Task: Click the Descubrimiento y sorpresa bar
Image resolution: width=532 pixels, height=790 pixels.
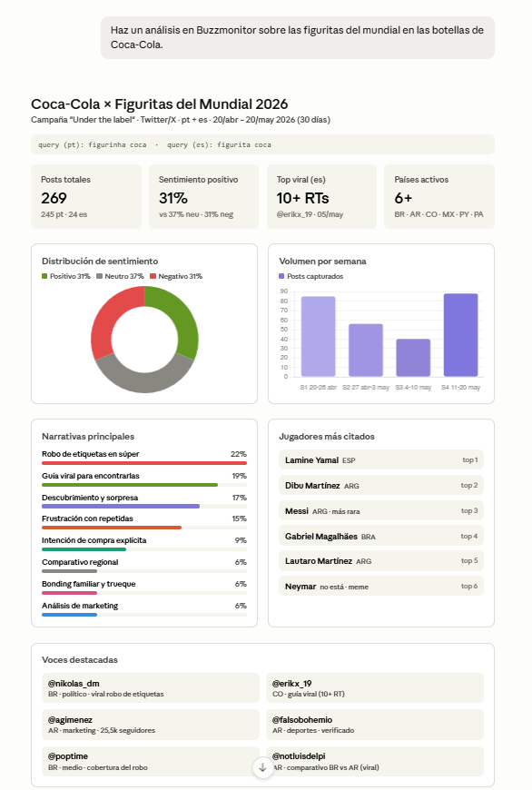Action: tap(121, 506)
